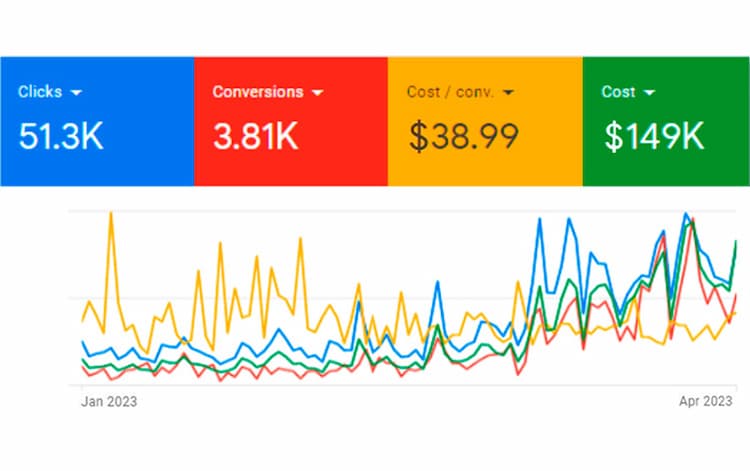
Task: Click the Jan 2023 axis label
Action: pyautogui.click(x=108, y=401)
